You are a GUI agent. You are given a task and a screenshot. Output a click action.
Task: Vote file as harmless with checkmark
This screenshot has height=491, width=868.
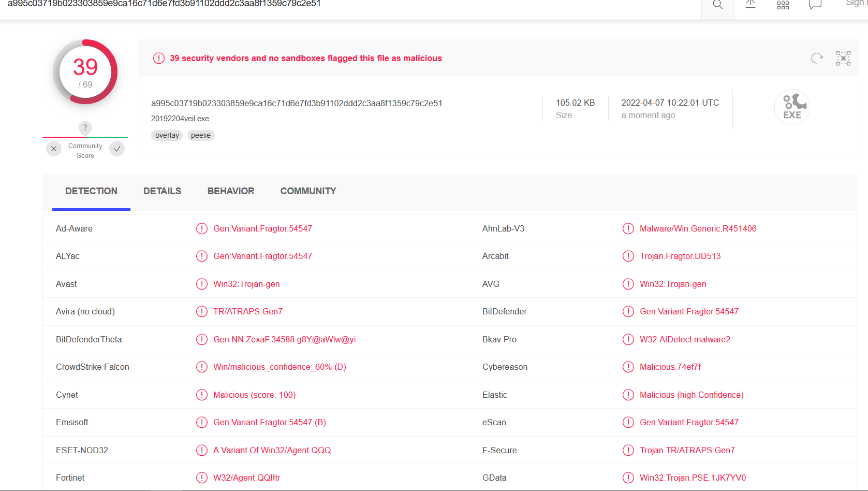[x=117, y=149]
